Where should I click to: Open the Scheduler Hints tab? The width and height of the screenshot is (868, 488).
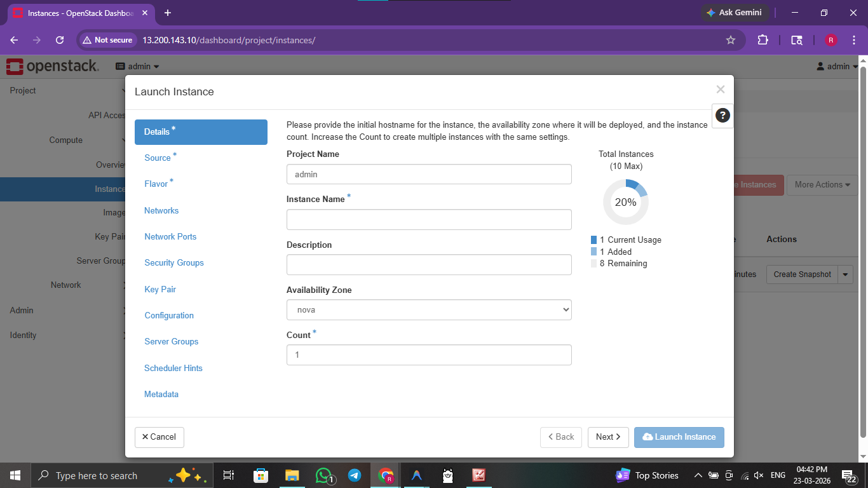click(x=173, y=368)
